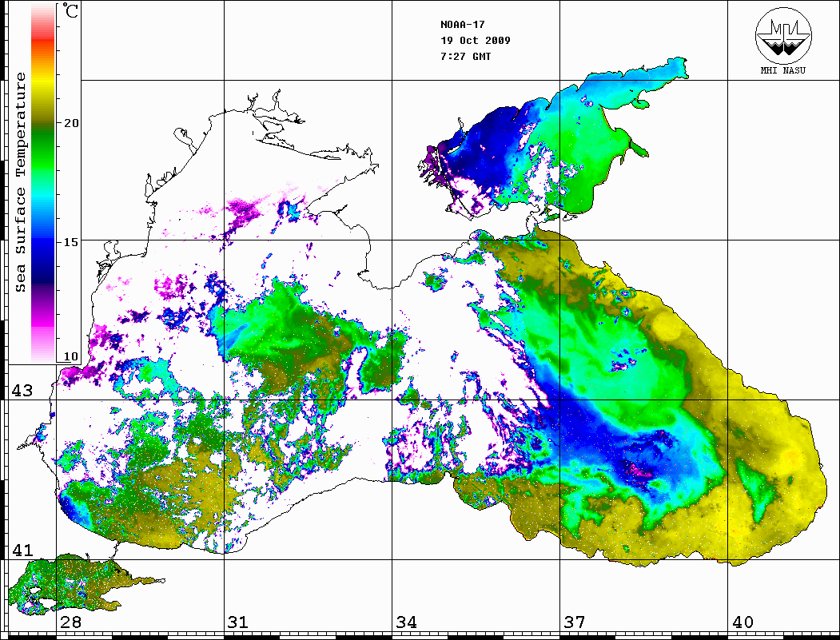
Task: Click the "MHI NASU" caption text
Action: tap(782, 70)
